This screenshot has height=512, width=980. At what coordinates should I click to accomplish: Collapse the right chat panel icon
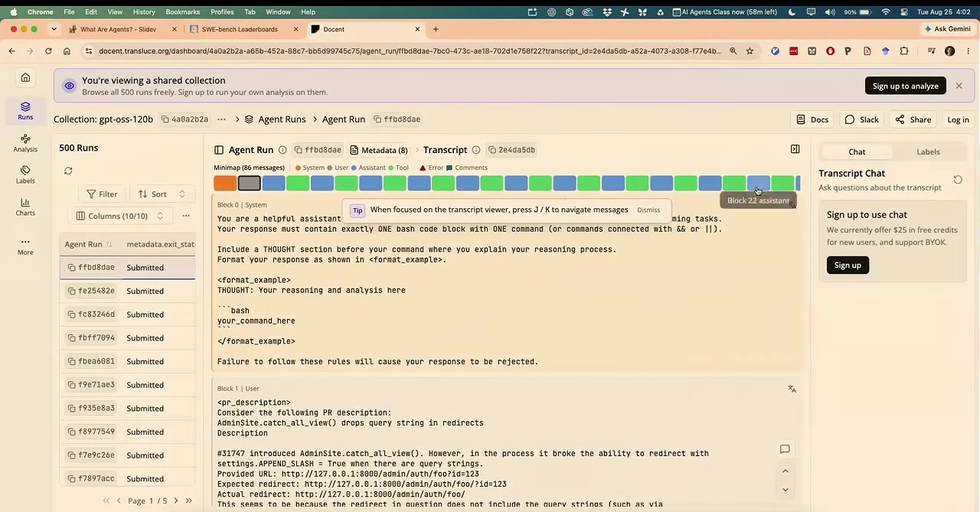tap(795, 149)
